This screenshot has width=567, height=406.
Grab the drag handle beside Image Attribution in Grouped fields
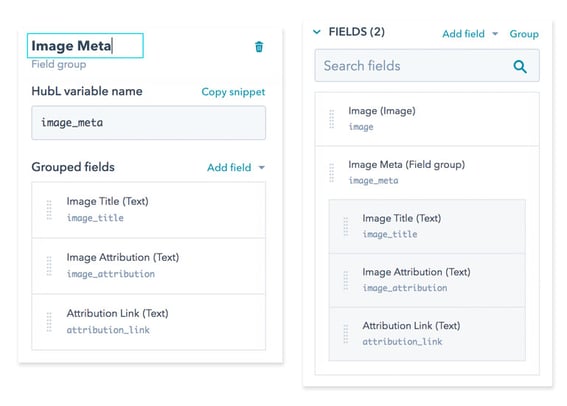tap(49, 266)
